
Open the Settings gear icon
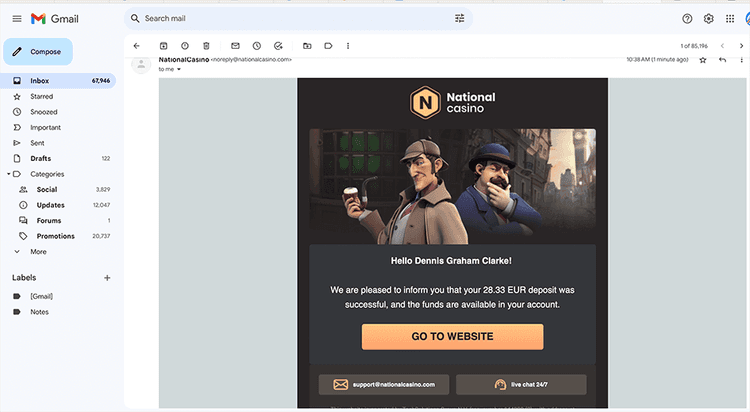(x=708, y=19)
